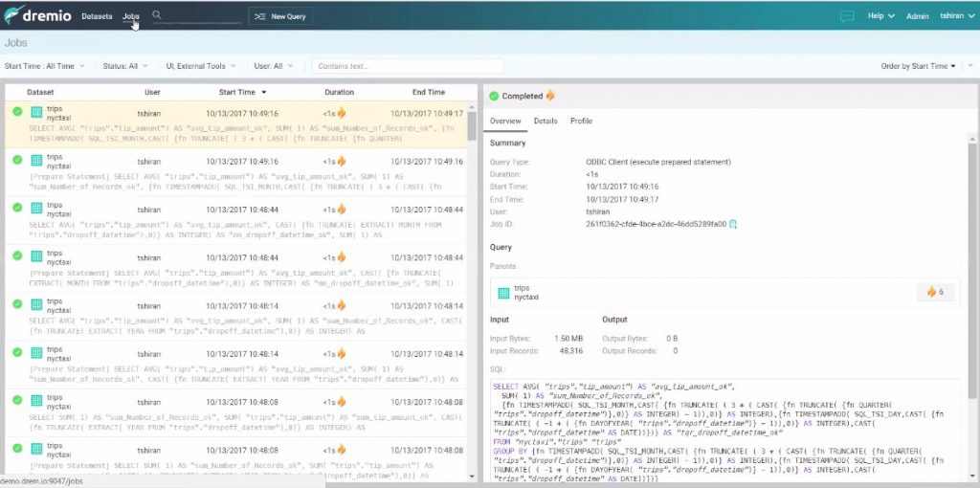Click the green check icon on first job
The image size is (980, 488).
(17, 112)
